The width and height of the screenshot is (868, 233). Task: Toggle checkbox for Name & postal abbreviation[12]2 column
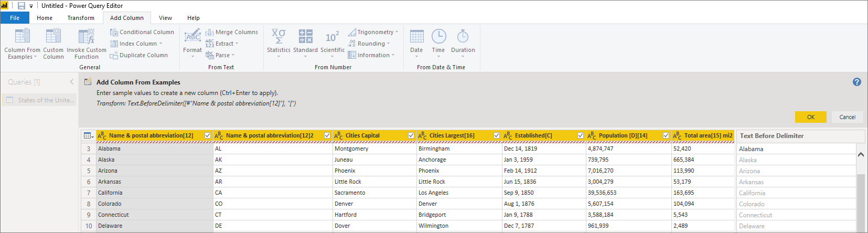pyautogui.click(x=327, y=135)
